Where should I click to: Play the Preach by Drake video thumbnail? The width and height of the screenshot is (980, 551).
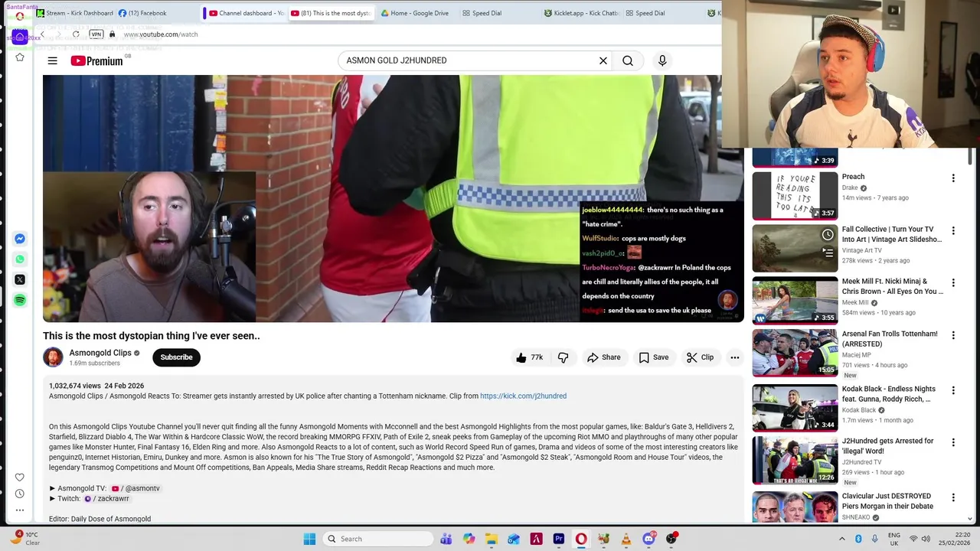point(795,195)
